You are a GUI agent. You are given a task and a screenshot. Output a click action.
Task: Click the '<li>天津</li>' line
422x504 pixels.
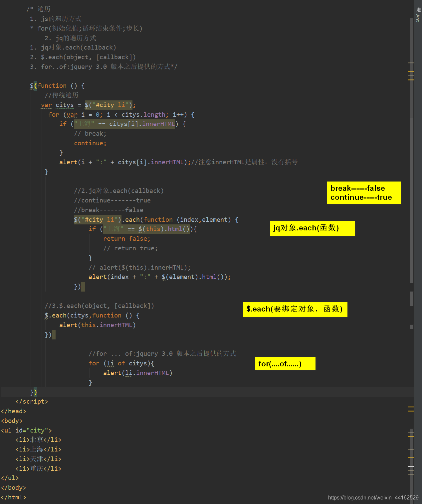[x=39, y=459]
